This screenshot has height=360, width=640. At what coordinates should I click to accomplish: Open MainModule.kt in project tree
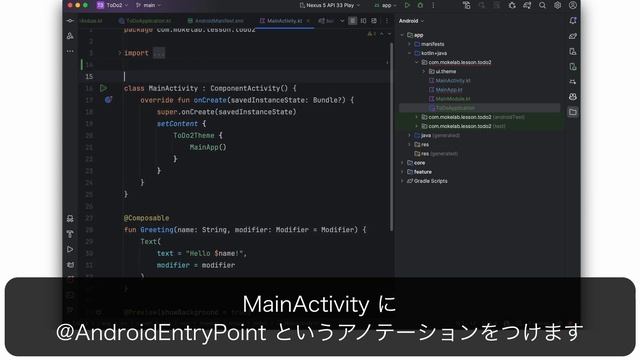point(453,99)
